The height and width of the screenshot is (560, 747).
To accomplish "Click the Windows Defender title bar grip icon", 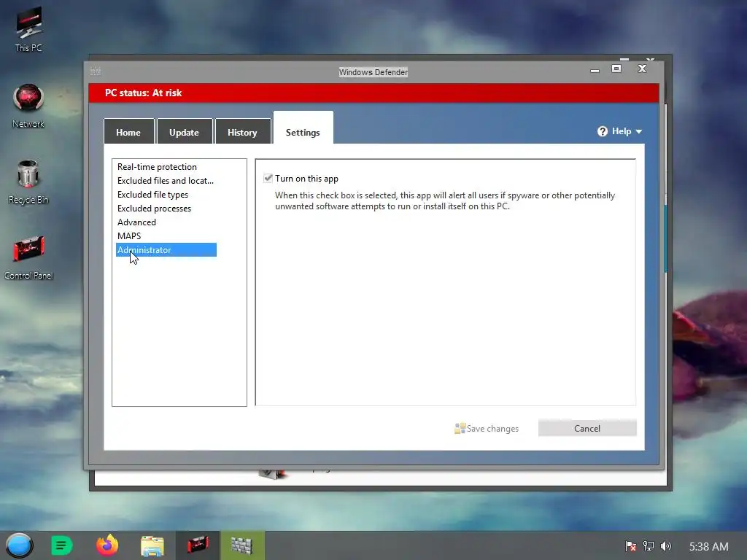I will [x=96, y=71].
